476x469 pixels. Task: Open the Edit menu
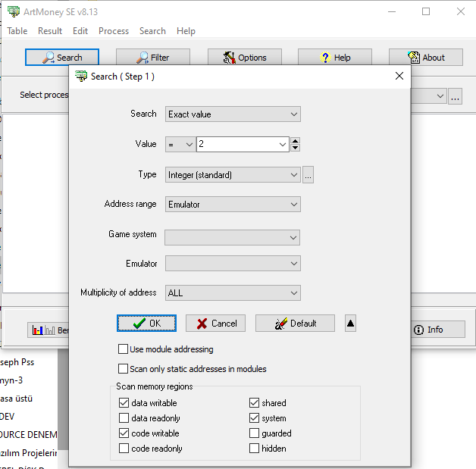[x=80, y=31]
